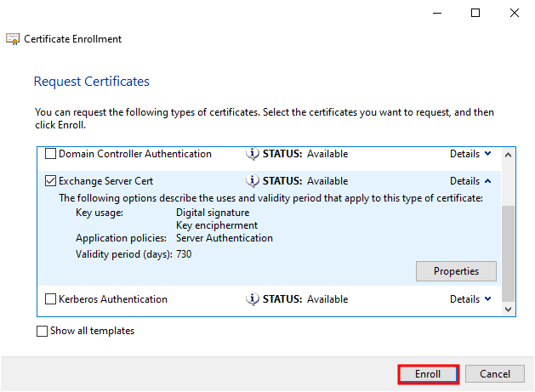
Task: Uncheck the Exchange Server Cert checkbox
Action: 50,181
